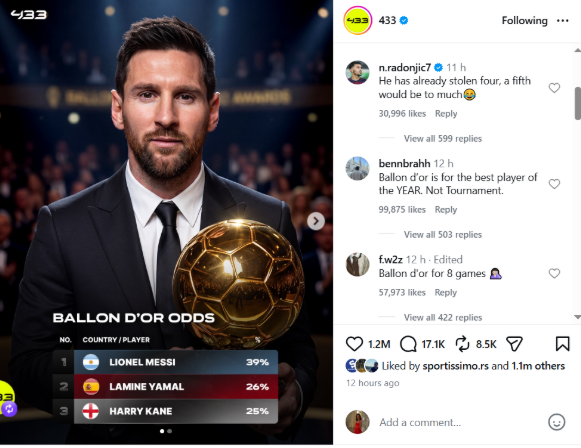The width and height of the screenshot is (581, 448).
Task: Save post with bookmark icon
Action: [x=562, y=344]
